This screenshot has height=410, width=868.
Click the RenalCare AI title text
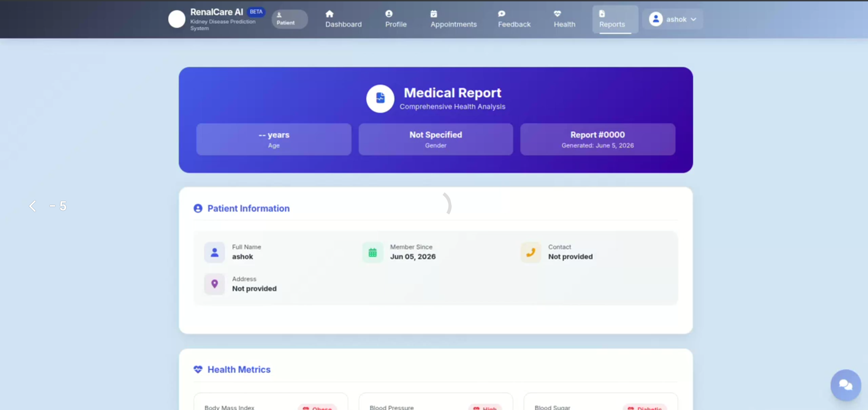[x=216, y=12]
